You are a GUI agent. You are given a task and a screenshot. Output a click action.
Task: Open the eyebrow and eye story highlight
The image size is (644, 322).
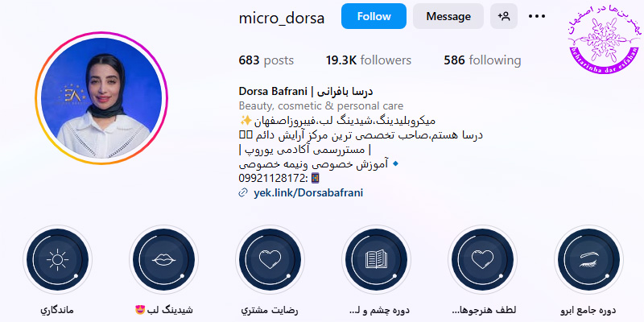[588, 259]
